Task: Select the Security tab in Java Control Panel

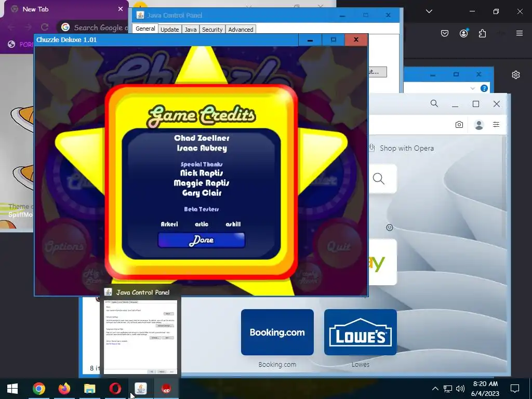Action: 212,30
